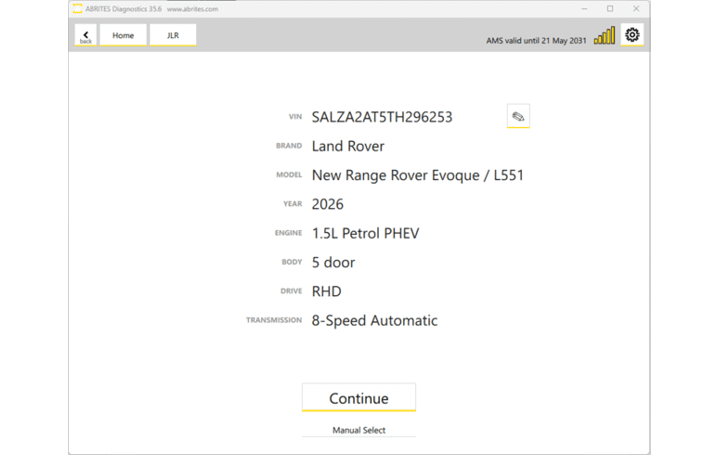The height and width of the screenshot is (455, 719).
Task: Click the RHD drive value
Action: click(326, 291)
